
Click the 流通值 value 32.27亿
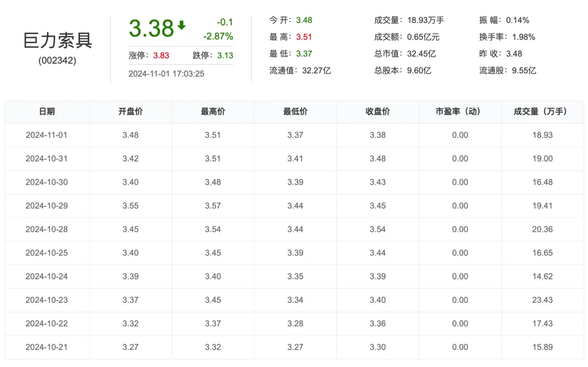click(316, 70)
